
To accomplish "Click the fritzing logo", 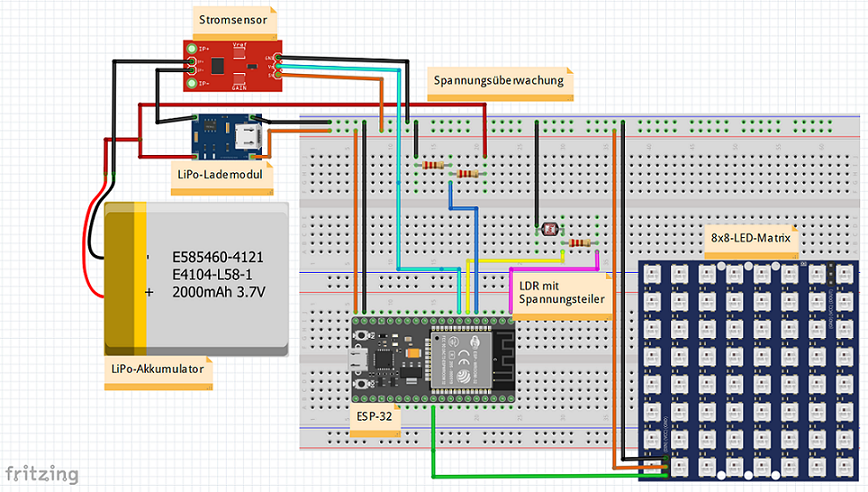I will 42,472.
